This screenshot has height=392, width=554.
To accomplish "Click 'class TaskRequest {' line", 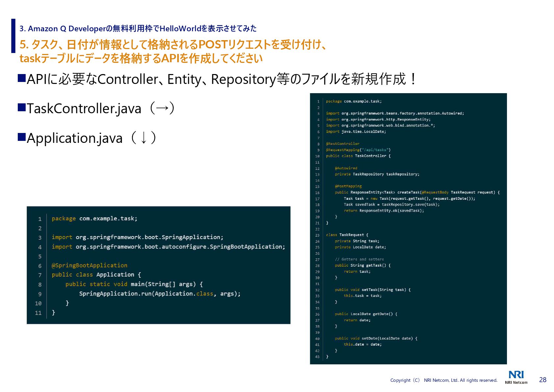I will tap(347, 235).
